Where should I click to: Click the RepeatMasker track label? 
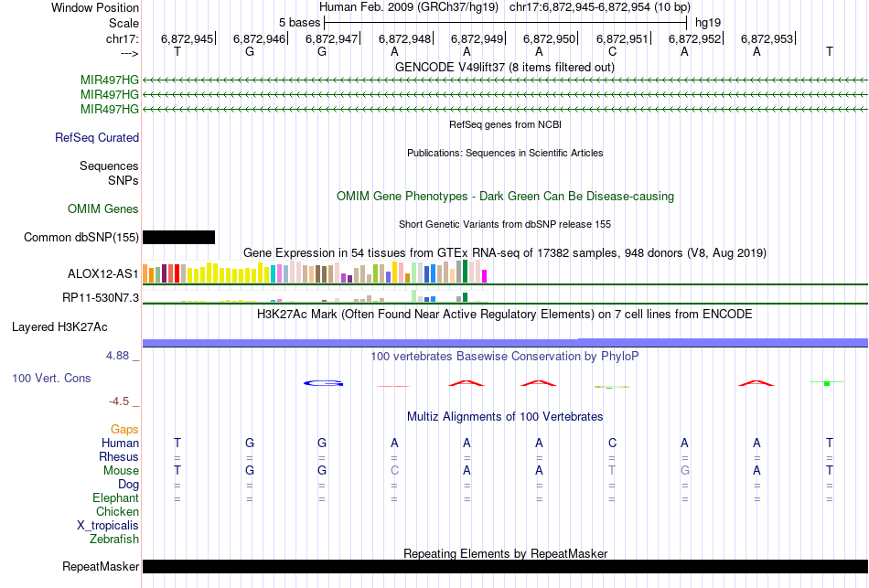point(101,566)
